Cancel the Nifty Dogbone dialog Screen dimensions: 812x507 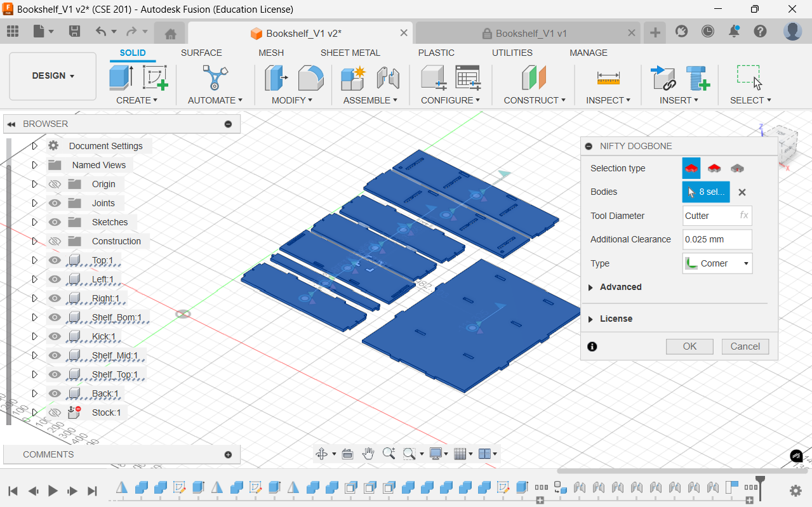tap(745, 346)
